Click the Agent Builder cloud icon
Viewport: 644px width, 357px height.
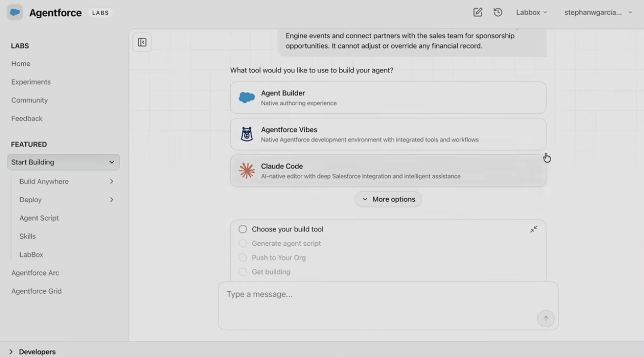[246, 98]
